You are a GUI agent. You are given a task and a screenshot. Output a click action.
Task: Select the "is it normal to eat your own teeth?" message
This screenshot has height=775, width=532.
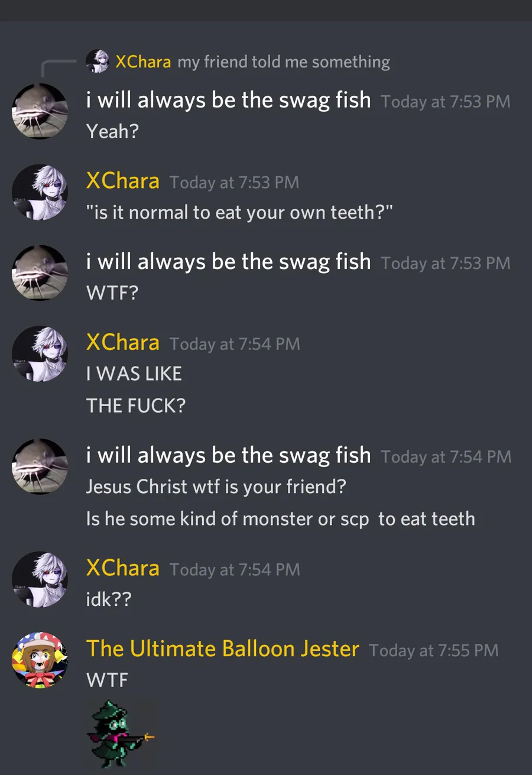tap(239, 212)
